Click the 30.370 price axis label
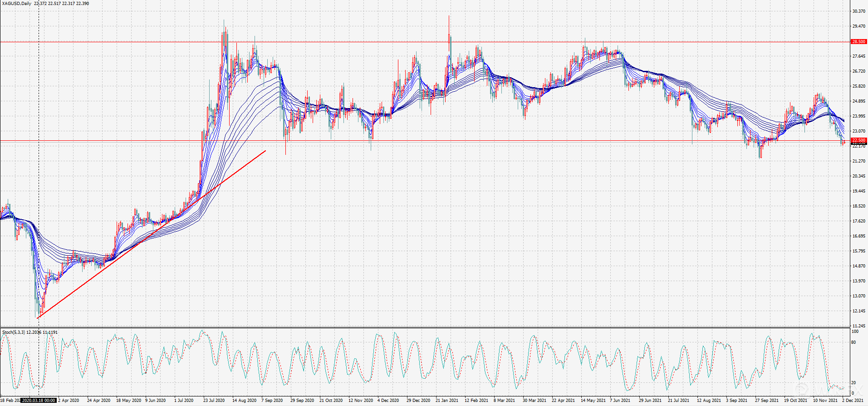 click(x=858, y=11)
